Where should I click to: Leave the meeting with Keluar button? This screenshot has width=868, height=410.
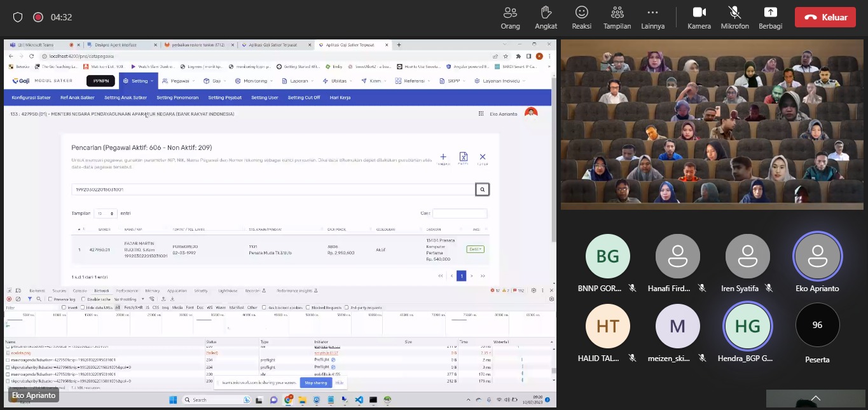tap(824, 17)
